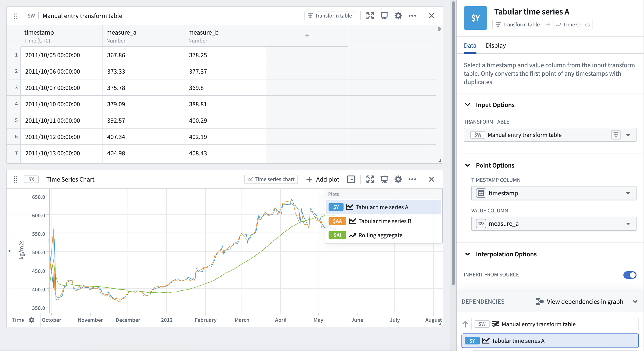Click the large $Y series color badge

pyautogui.click(x=475, y=18)
